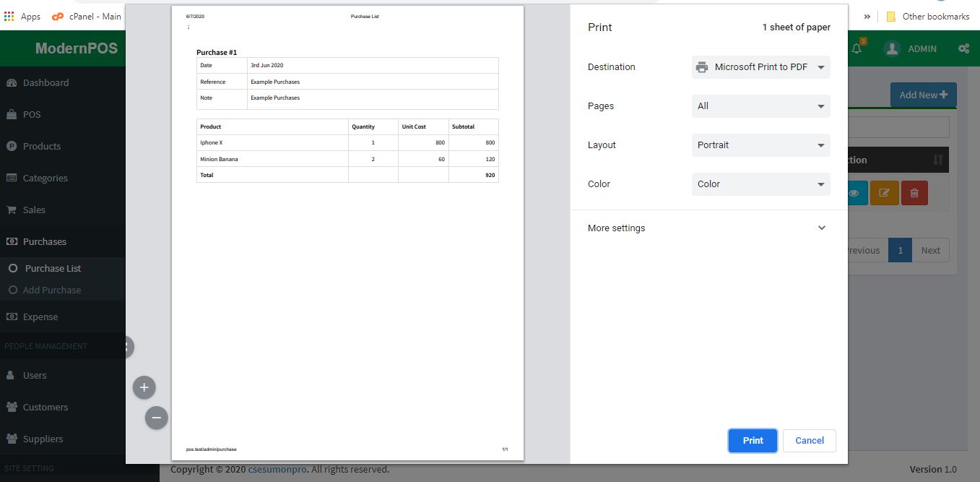Image resolution: width=980 pixels, height=482 pixels.
Task: Open the cPanel - Main bookmark
Action: (x=87, y=16)
